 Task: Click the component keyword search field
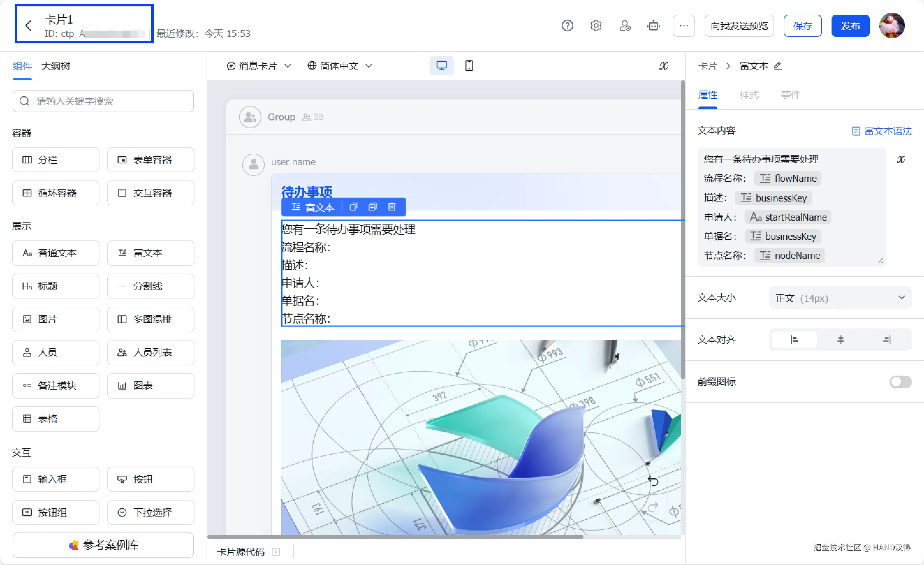103,101
